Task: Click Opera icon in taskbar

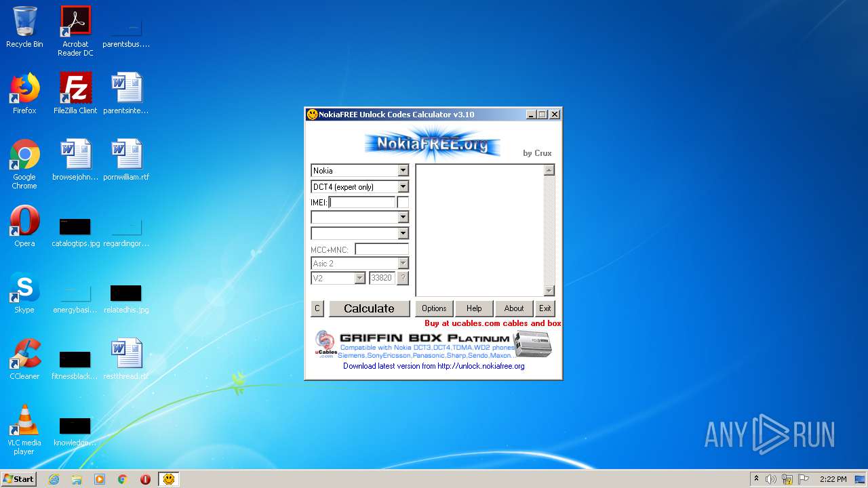Action: click(x=145, y=479)
